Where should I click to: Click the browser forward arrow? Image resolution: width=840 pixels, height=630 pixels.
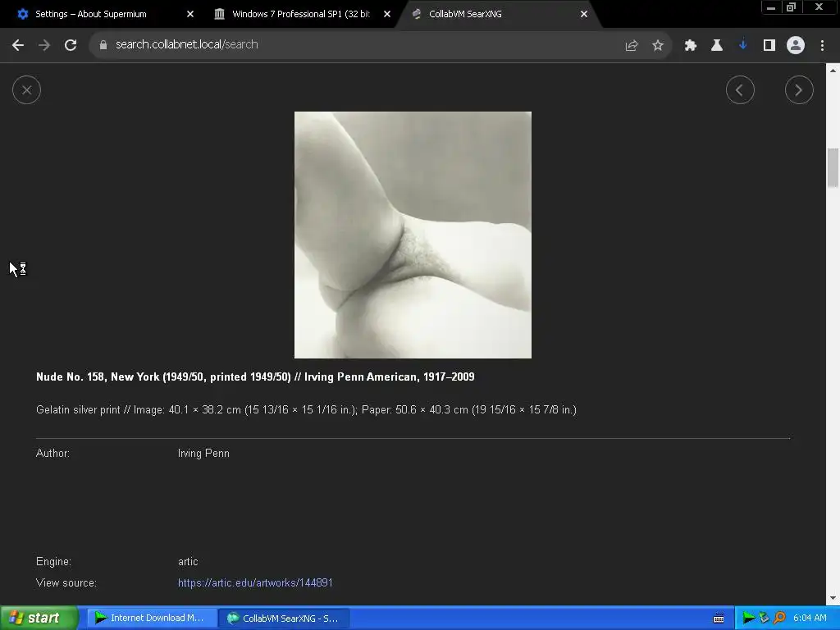coord(44,45)
